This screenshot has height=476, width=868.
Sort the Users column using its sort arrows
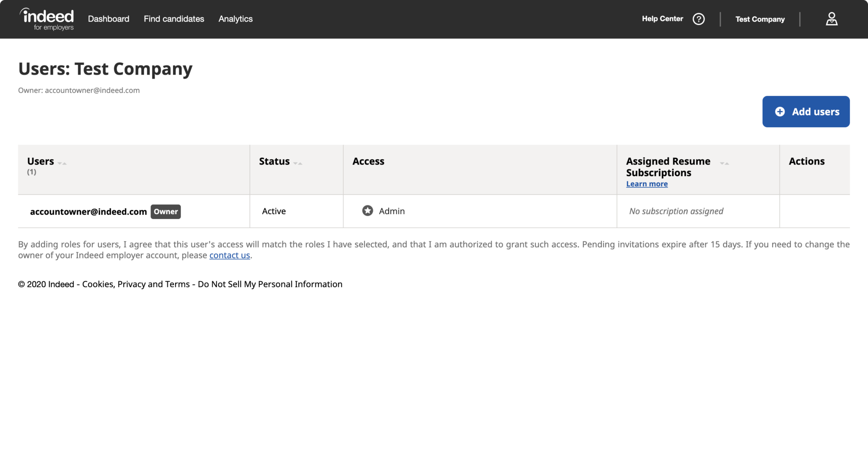point(62,162)
